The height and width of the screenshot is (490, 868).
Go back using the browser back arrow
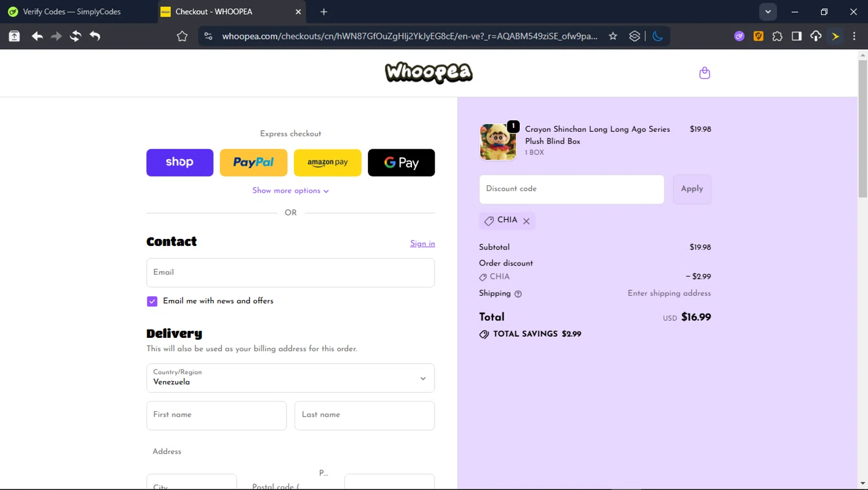37,36
